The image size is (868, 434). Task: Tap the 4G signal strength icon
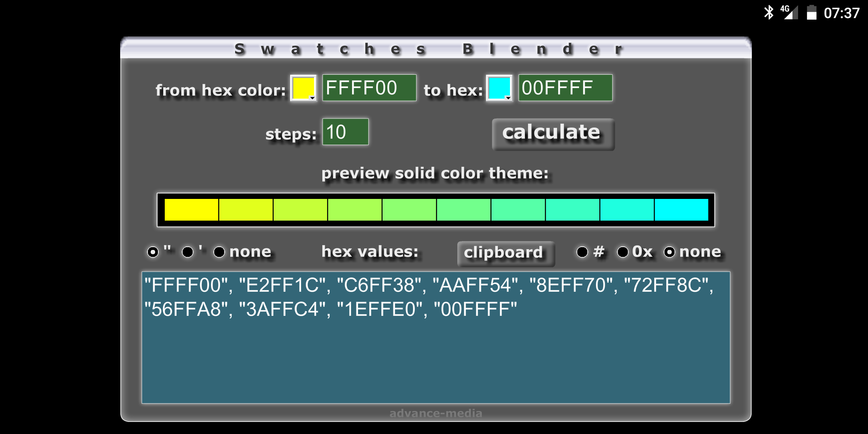[789, 12]
